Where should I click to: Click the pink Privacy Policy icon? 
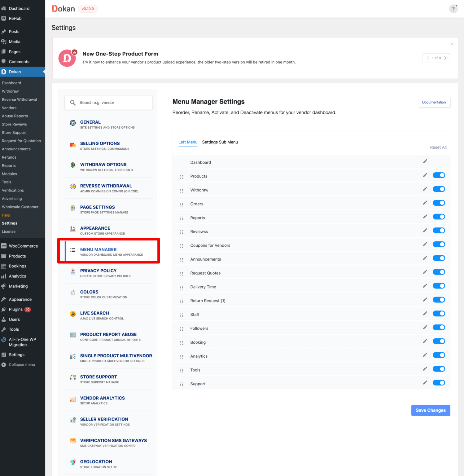point(73,271)
